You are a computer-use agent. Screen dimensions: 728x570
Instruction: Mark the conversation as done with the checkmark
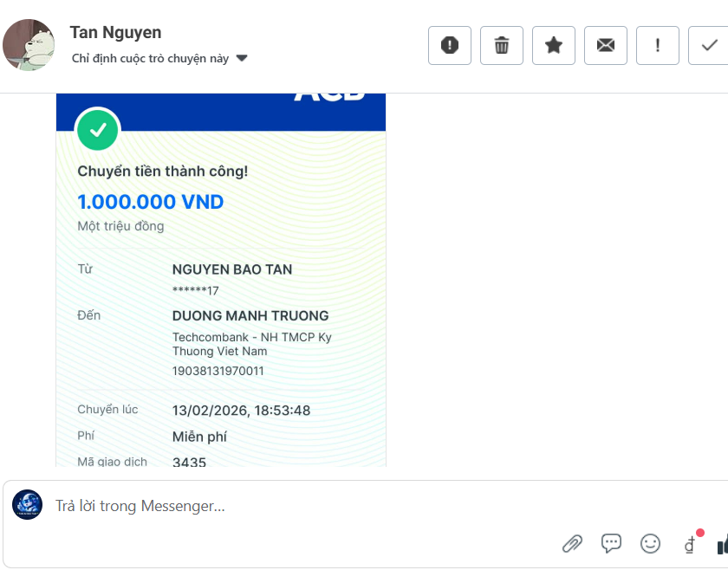[x=709, y=45]
